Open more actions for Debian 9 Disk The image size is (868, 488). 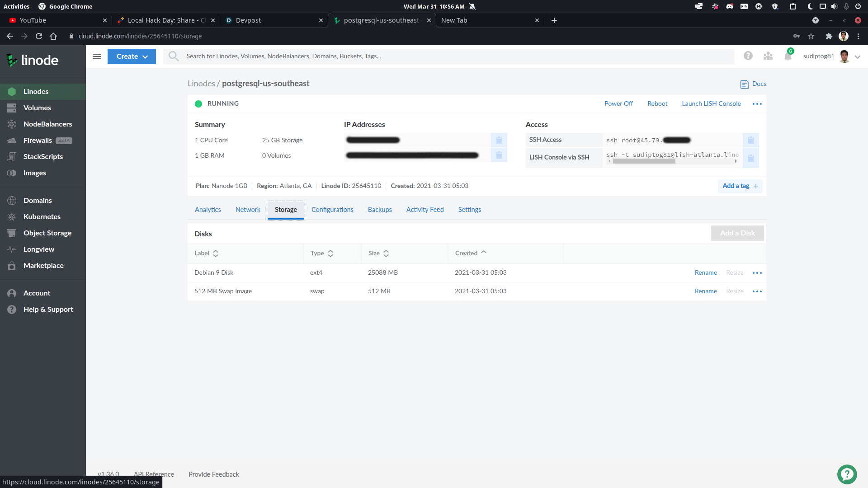pyautogui.click(x=757, y=273)
